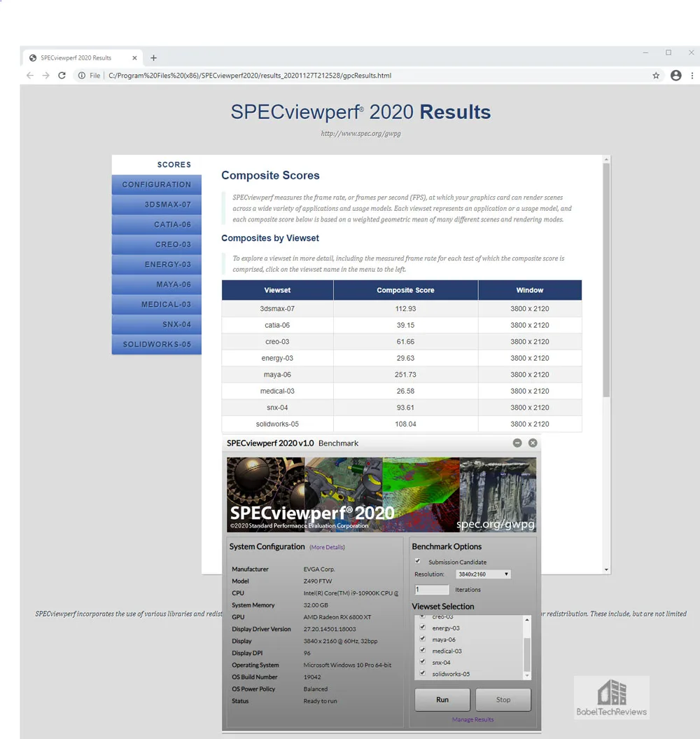
Task: Click the results page vertical scrollbar thumb
Action: coord(606,280)
